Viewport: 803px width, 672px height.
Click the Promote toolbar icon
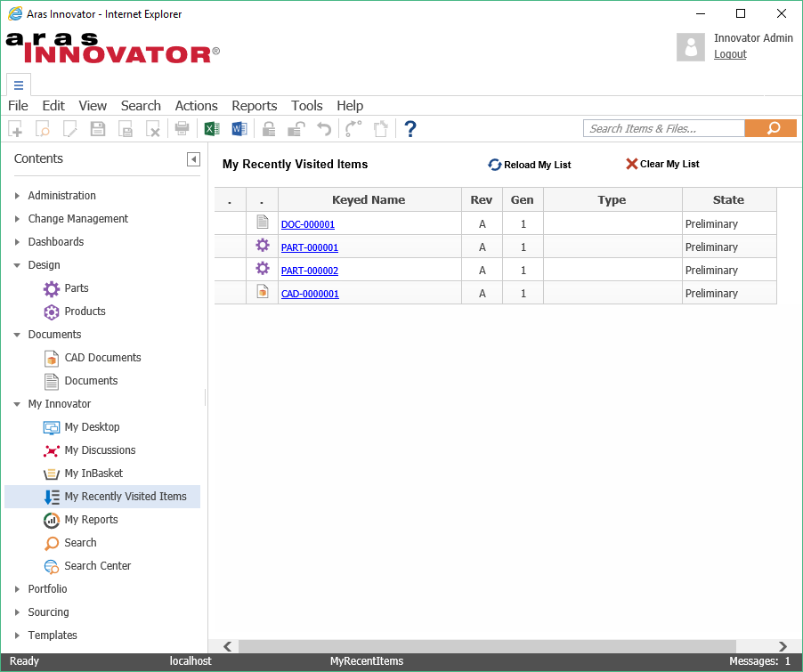click(353, 128)
